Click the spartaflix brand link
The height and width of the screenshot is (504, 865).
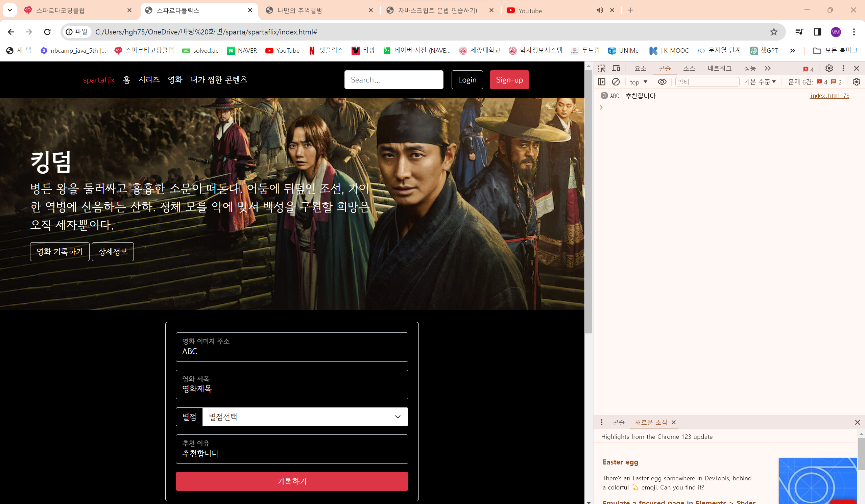point(99,80)
